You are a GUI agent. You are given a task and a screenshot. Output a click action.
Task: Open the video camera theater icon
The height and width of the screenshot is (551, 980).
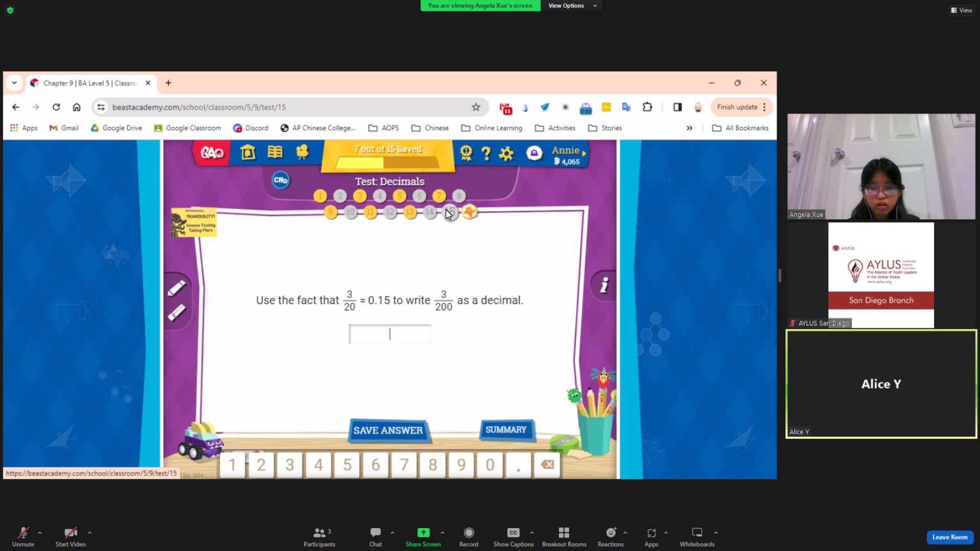pyautogui.click(x=302, y=152)
